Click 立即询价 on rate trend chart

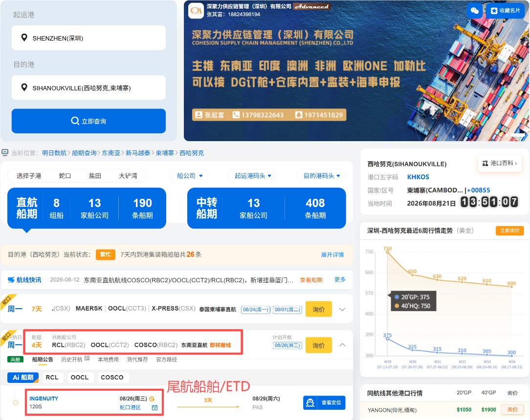coord(510,231)
